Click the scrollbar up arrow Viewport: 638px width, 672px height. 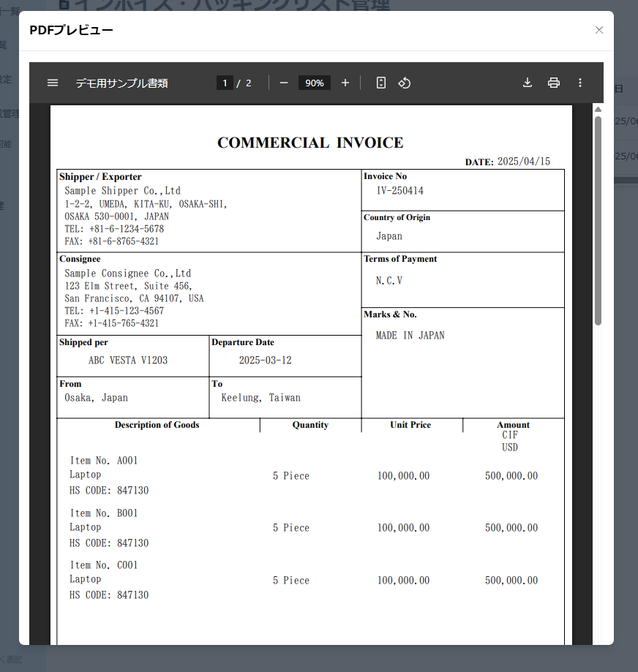tap(598, 110)
